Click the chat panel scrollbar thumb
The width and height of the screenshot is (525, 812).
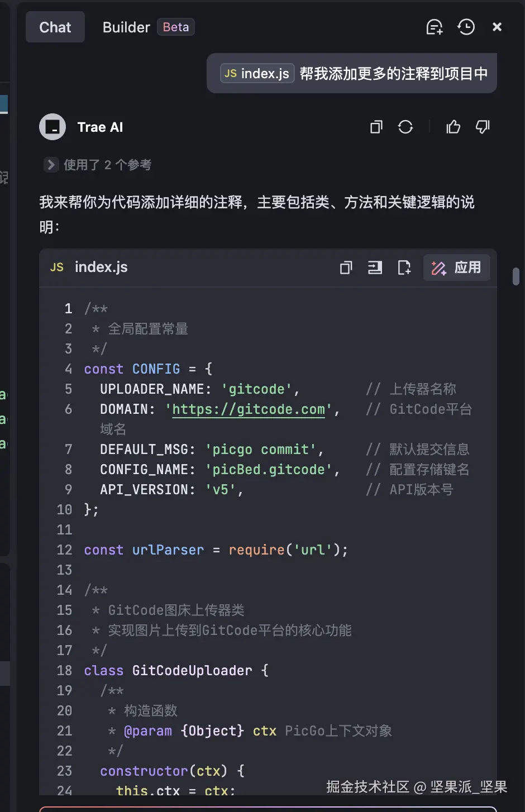[516, 276]
